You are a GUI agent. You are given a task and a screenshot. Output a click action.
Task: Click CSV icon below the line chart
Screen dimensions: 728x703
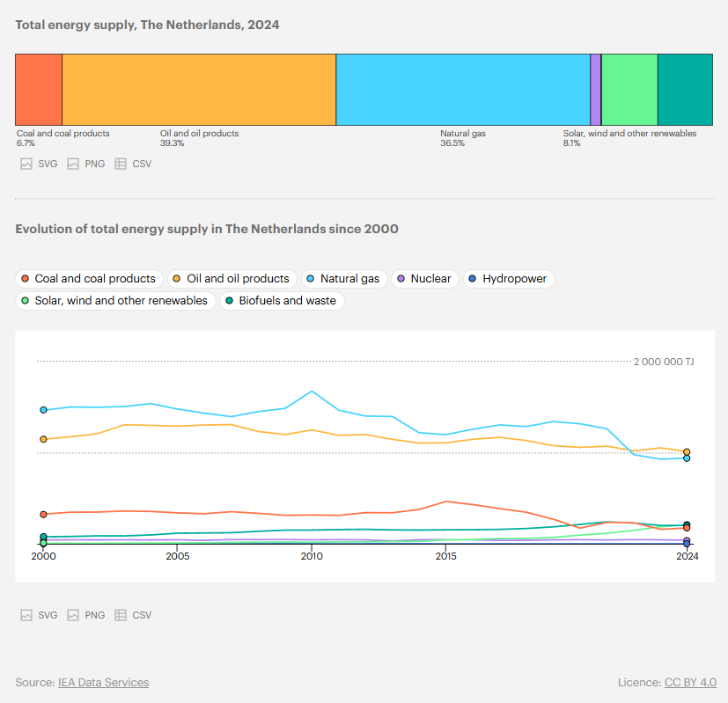[121, 615]
